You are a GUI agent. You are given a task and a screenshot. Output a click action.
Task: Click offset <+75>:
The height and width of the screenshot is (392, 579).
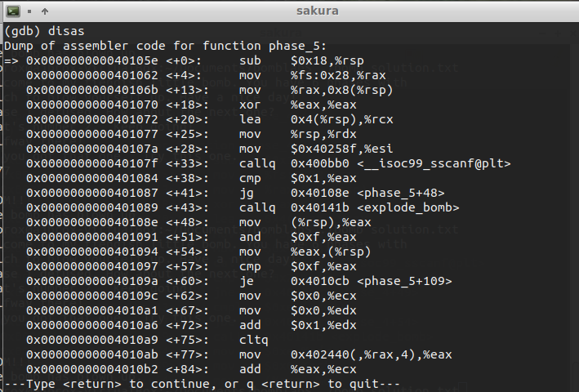[x=187, y=340]
